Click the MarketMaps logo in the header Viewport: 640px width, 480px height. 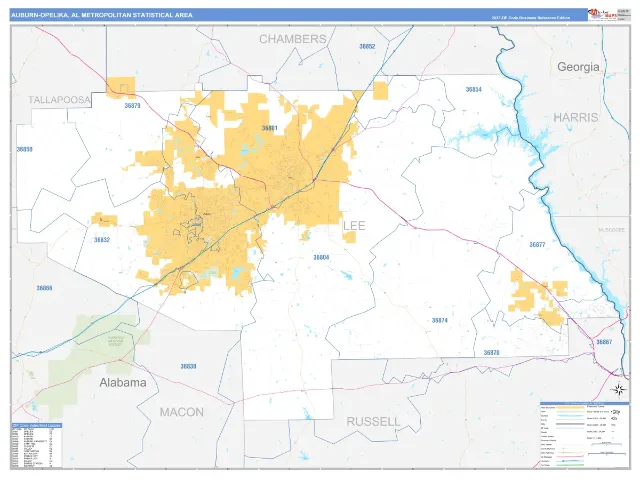pos(602,15)
